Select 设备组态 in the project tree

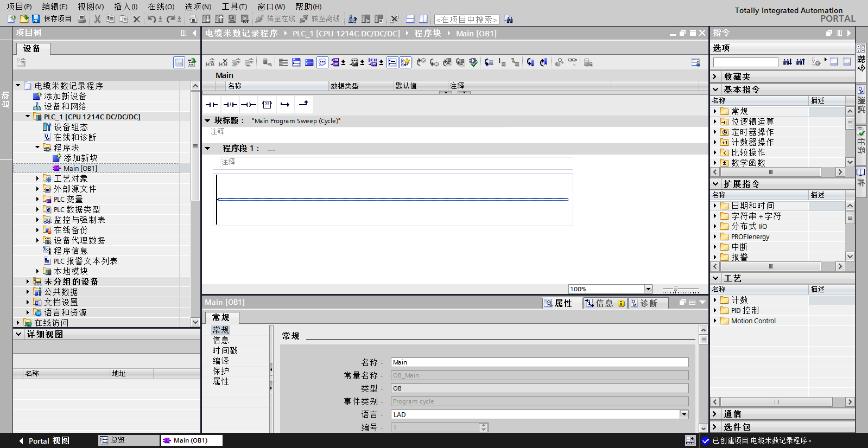(x=71, y=127)
